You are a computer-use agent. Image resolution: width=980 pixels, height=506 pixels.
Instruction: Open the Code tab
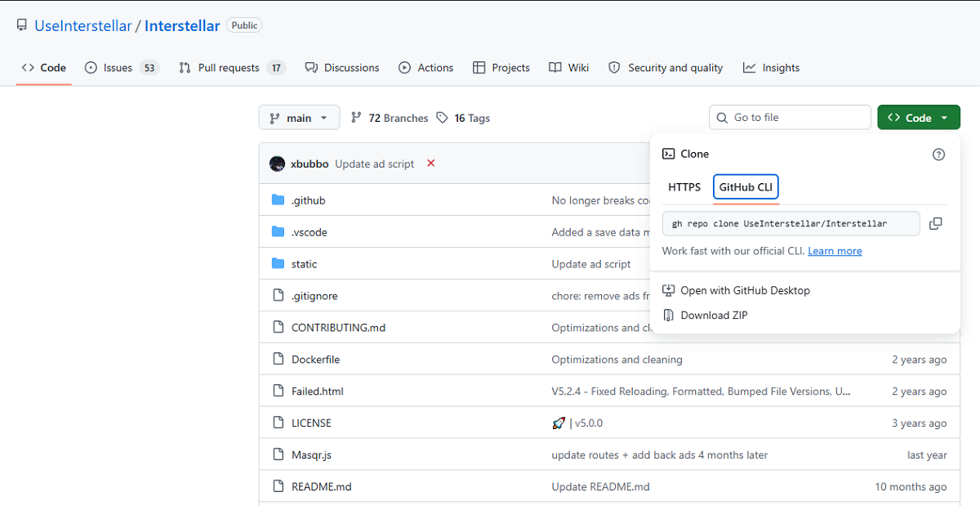pyautogui.click(x=44, y=68)
